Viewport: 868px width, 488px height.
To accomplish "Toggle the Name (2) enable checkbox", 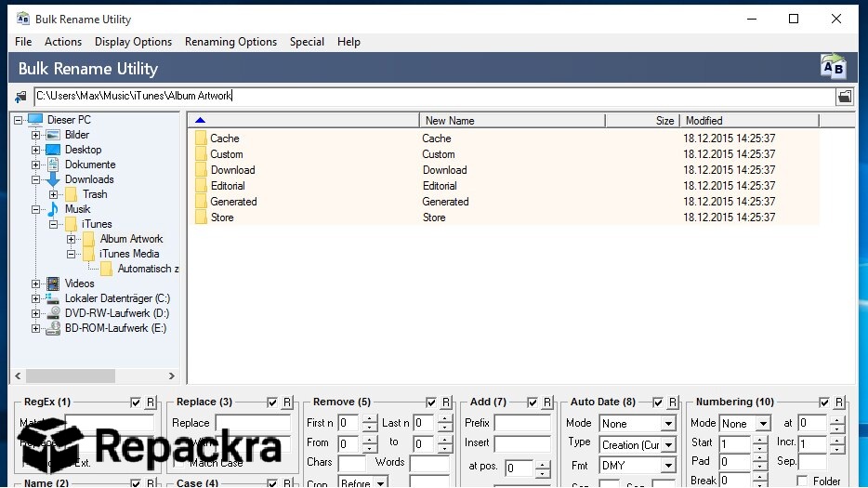I will [x=136, y=483].
